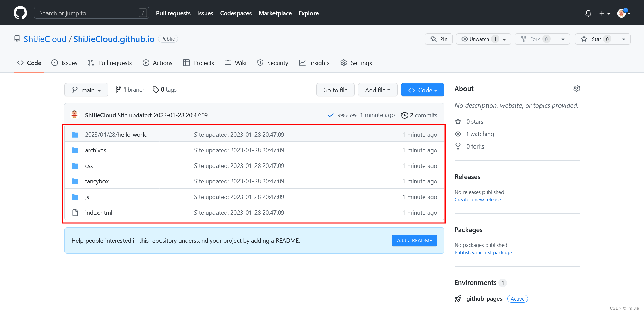Switch to the Security tab

point(273,63)
